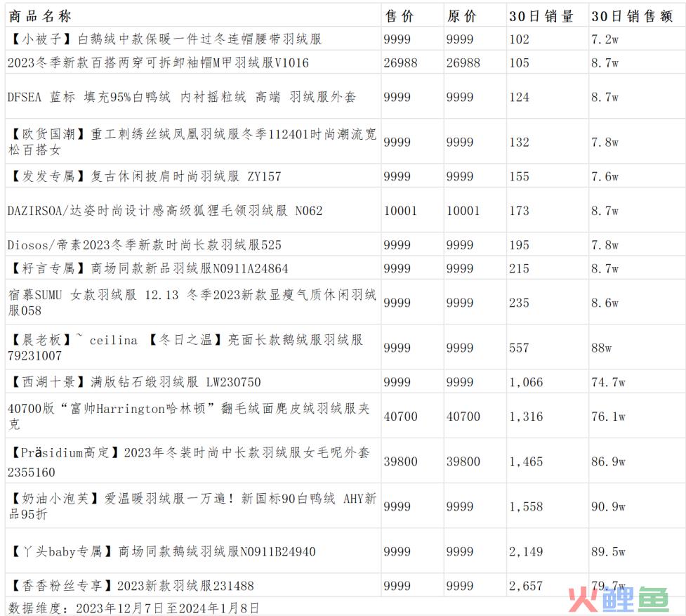Click the 88w sales amount cell
The height and width of the screenshot is (616, 686).
click(x=602, y=348)
